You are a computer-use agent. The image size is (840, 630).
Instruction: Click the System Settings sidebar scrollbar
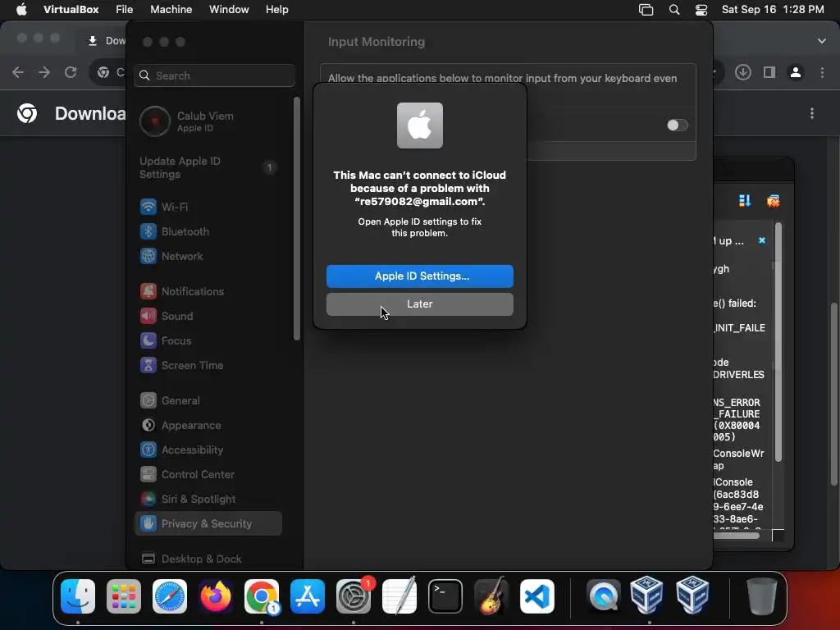[296, 218]
